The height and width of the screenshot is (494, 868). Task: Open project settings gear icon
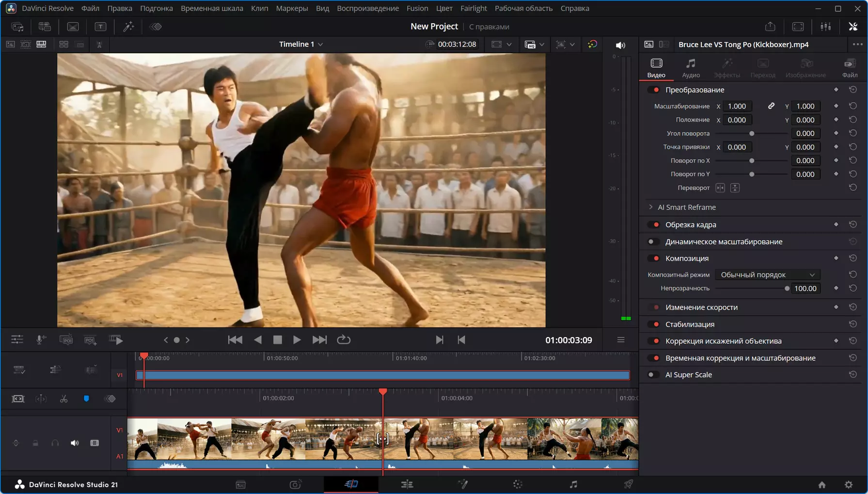tap(849, 484)
